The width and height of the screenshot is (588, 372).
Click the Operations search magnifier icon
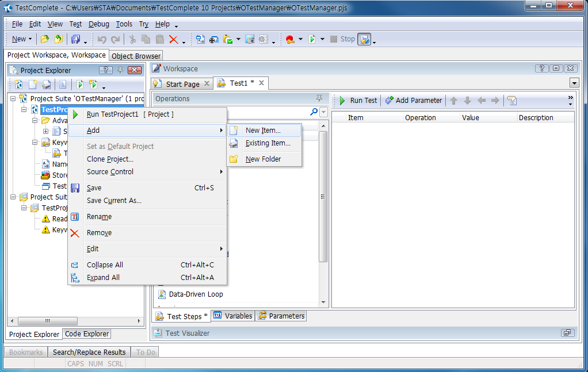[x=314, y=112]
